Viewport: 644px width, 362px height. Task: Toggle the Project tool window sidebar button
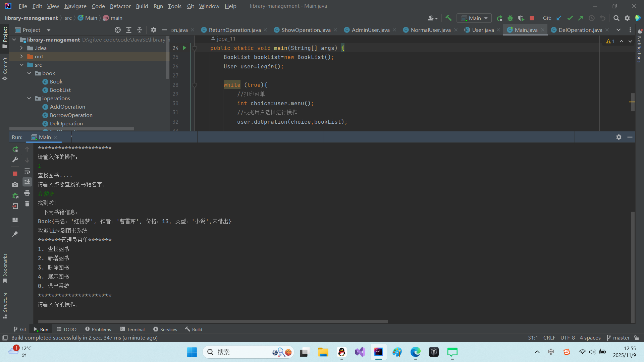coord(5,37)
